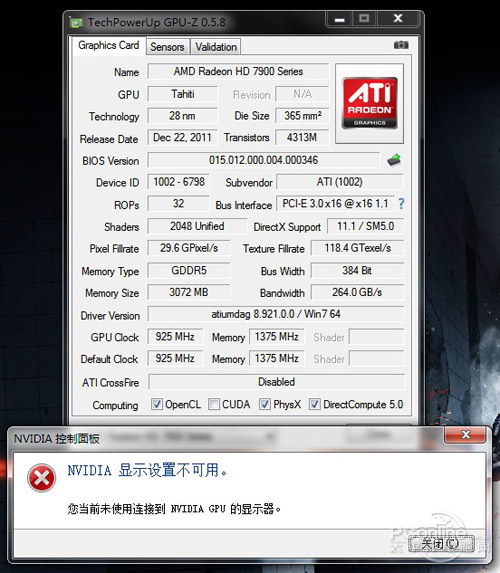
Task: Open the Validation tab
Action: tap(216, 47)
